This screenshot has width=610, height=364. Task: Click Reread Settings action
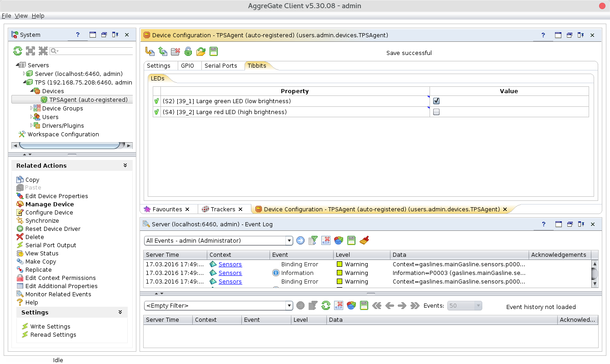pos(53,334)
